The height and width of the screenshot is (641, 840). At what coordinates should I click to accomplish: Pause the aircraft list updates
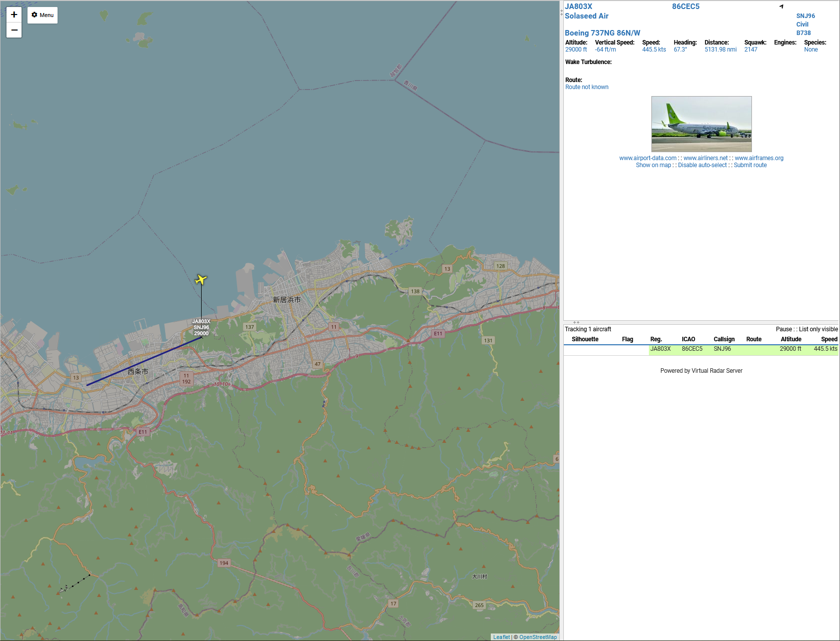783,329
